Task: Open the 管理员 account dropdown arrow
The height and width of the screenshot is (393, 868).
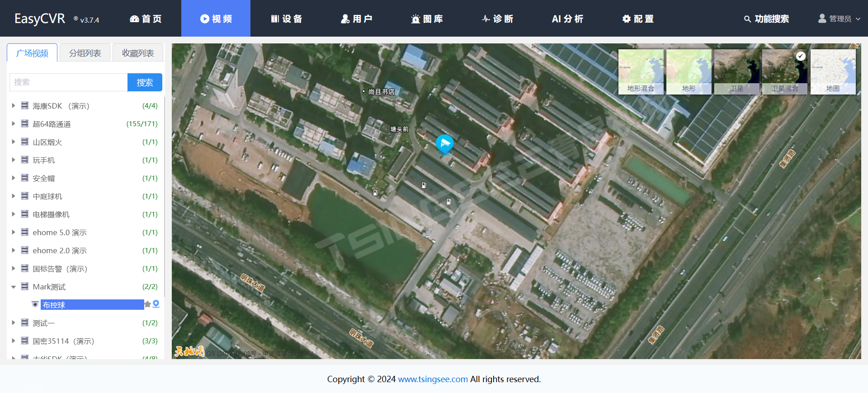Action: pyautogui.click(x=858, y=19)
